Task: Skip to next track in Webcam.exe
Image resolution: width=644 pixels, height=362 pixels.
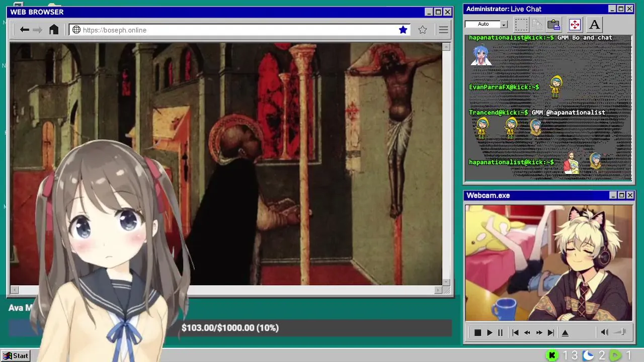Action: [551, 332]
